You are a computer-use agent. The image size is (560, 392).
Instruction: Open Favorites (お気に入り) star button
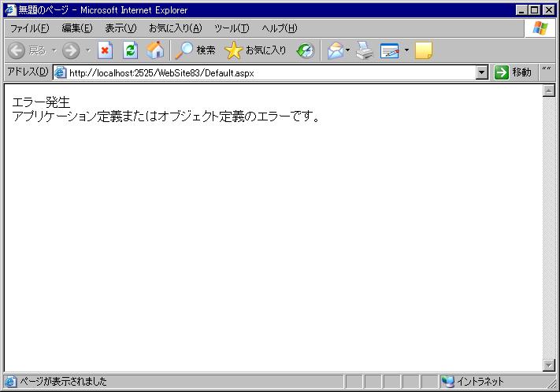click(256, 50)
